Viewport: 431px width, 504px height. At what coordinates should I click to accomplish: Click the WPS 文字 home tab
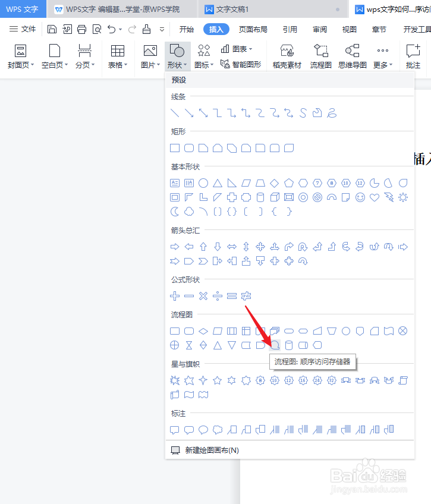pyautogui.click(x=22, y=10)
